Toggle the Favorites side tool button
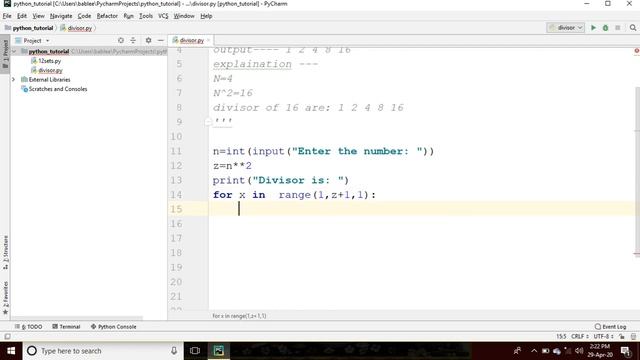640x360 pixels. (x=5, y=298)
